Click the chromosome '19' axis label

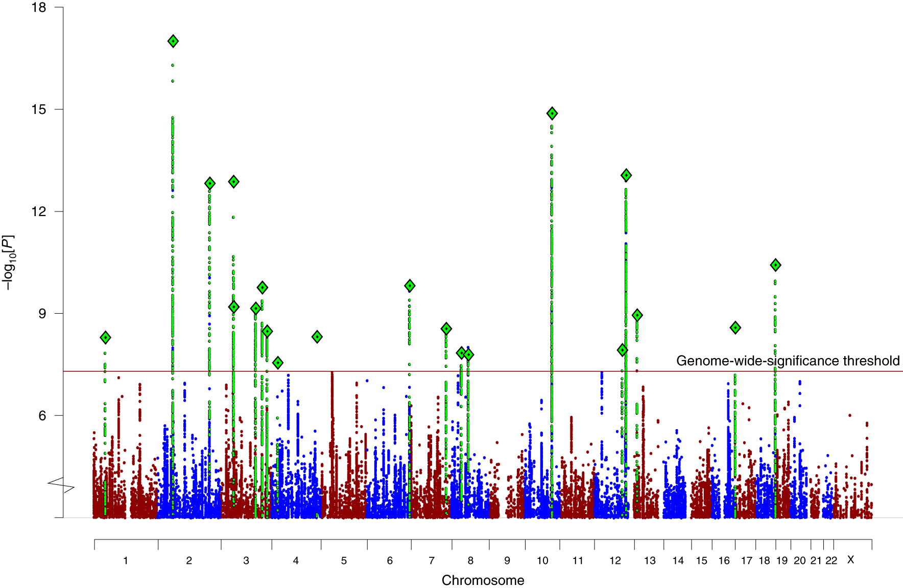coord(782,561)
